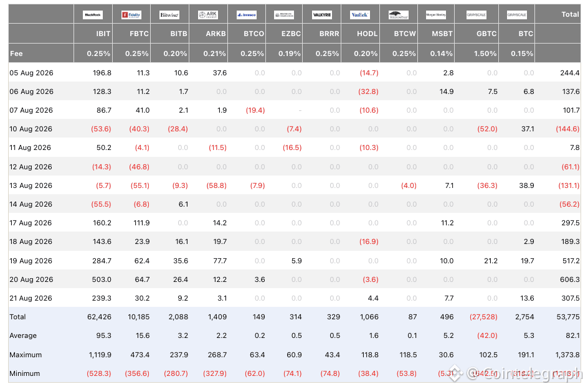
Task: Click BTC value 38.9 on 13 Aug
Action: 526,185
